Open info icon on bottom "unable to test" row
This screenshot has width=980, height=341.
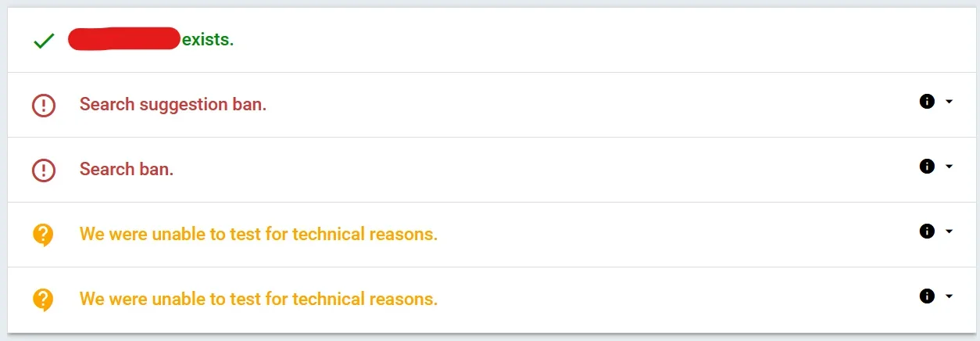click(x=927, y=296)
